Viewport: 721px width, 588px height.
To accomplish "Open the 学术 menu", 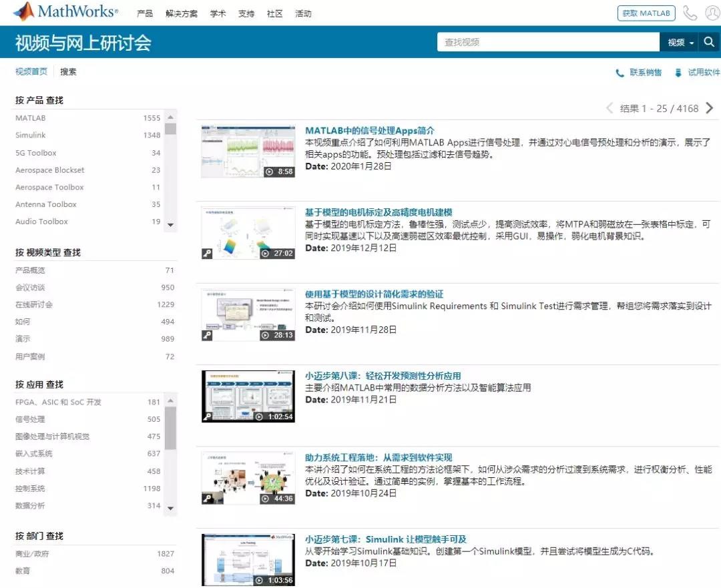I will click(218, 14).
